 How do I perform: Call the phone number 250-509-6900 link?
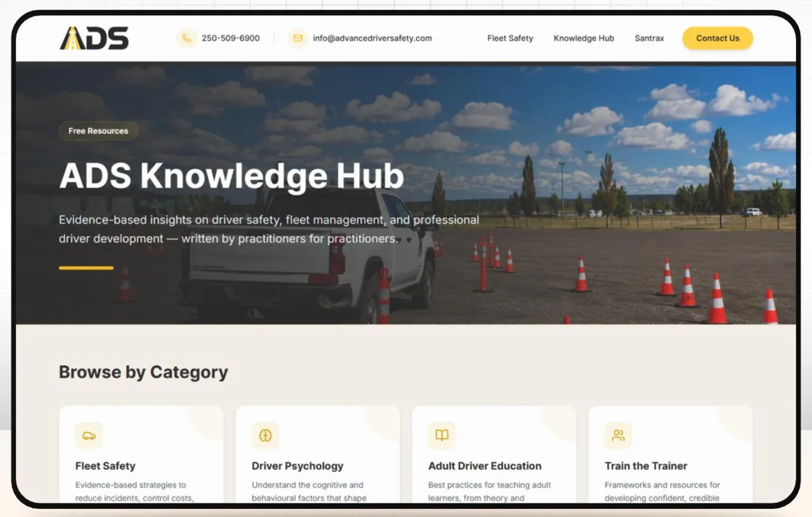(x=231, y=38)
